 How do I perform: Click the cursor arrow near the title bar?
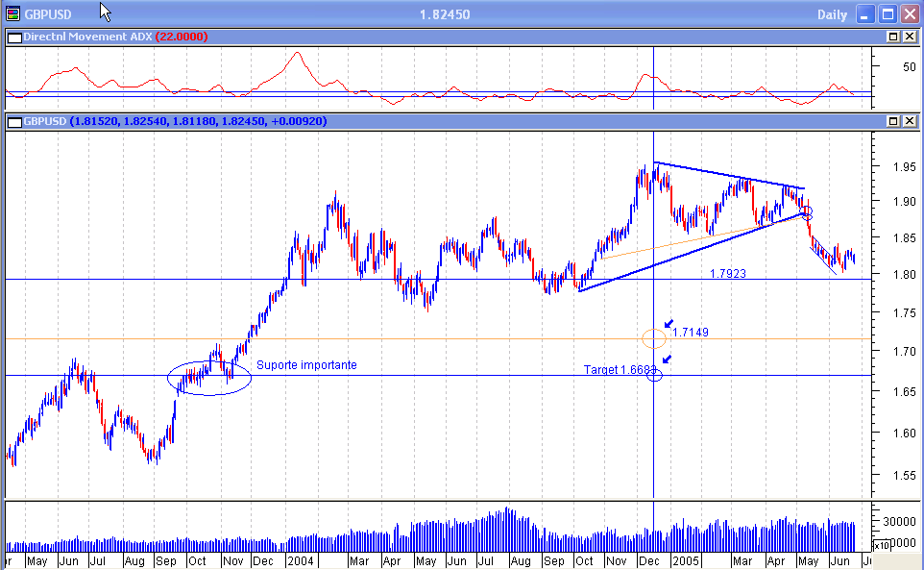(104, 13)
